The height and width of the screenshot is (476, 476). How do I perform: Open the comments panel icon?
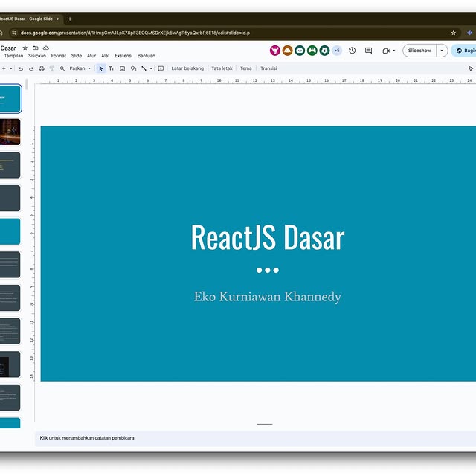pos(368,51)
